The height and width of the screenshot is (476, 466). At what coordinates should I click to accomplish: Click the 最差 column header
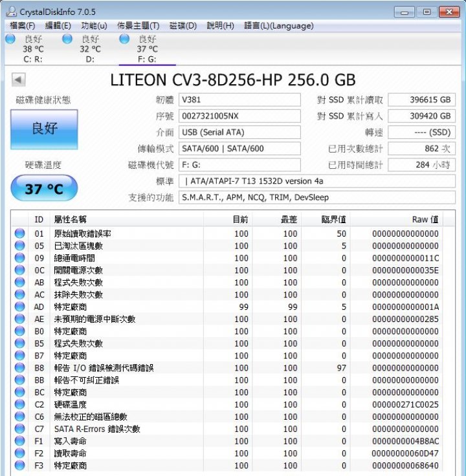click(x=277, y=219)
